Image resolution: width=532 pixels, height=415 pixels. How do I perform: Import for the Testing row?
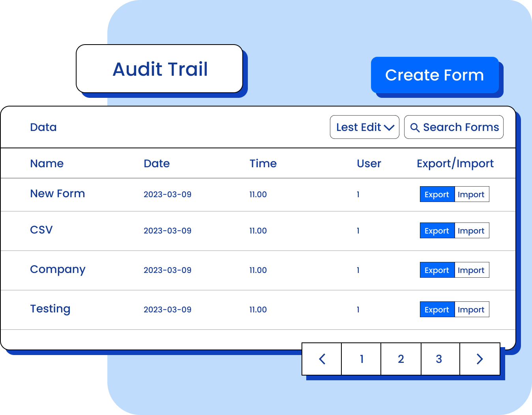pyautogui.click(x=472, y=309)
